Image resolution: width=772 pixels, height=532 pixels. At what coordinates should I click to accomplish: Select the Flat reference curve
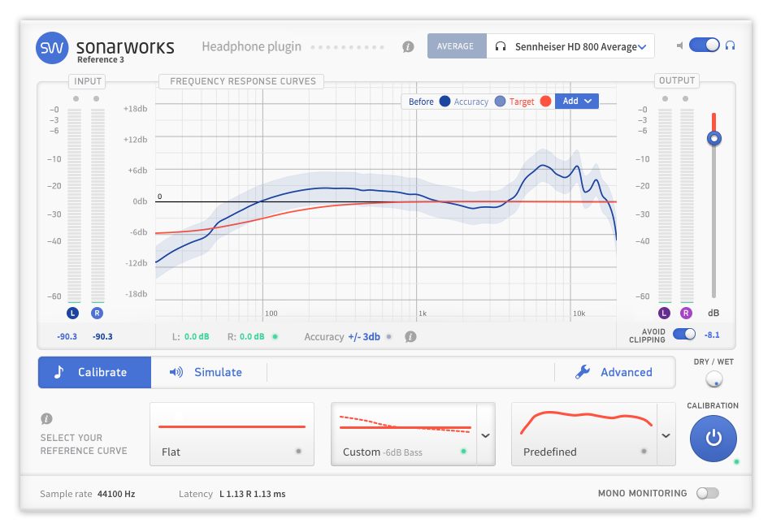coord(232,434)
